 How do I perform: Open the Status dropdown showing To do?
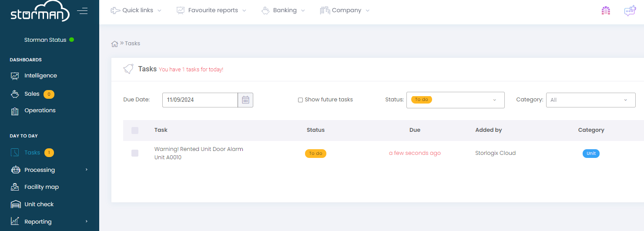click(x=456, y=100)
